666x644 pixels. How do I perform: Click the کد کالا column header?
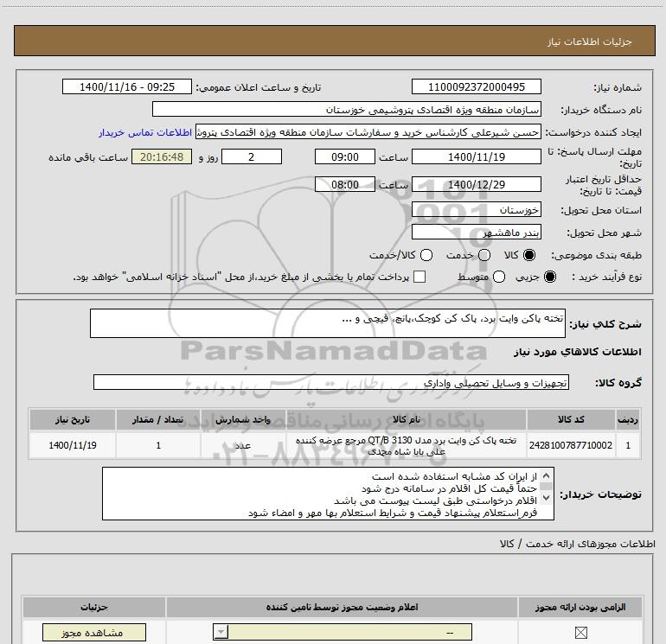click(571, 419)
